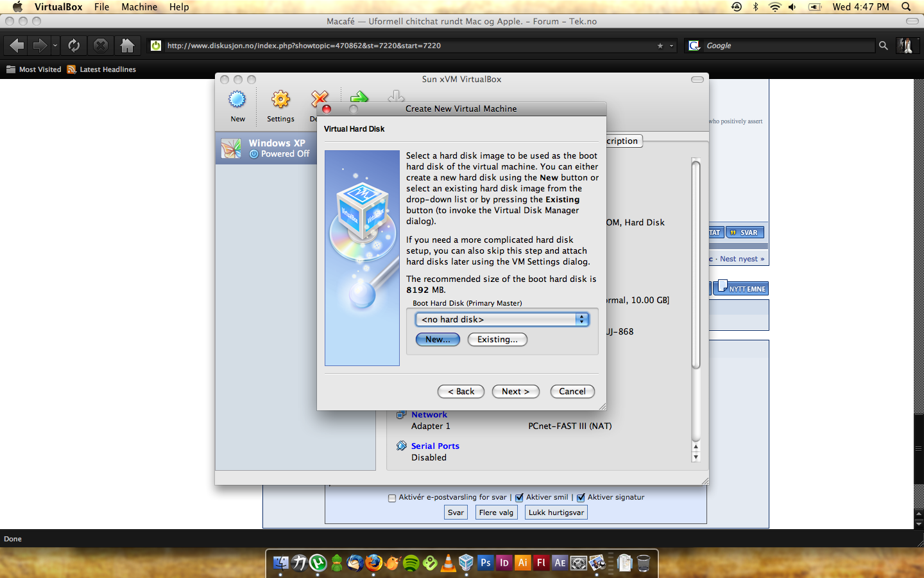The image size is (924, 578).
Task: Open the Boot Hard Disk drop-down list
Action: coord(502,319)
